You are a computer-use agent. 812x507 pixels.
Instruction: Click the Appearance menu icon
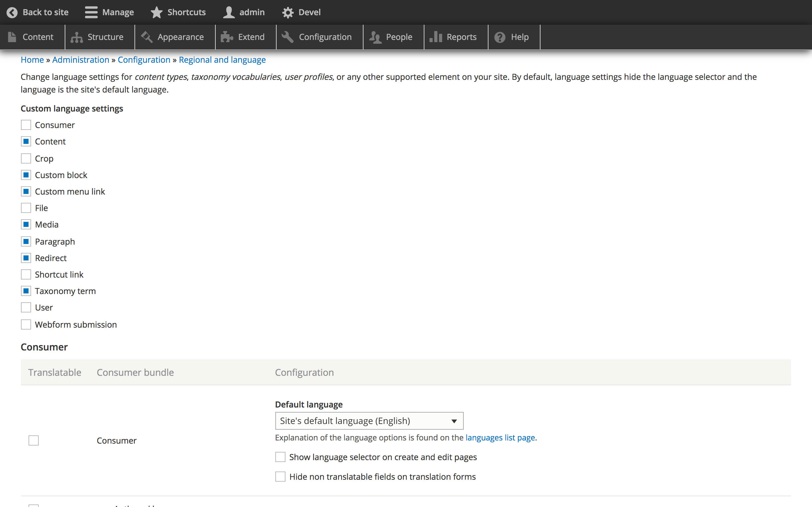pyautogui.click(x=148, y=37)
